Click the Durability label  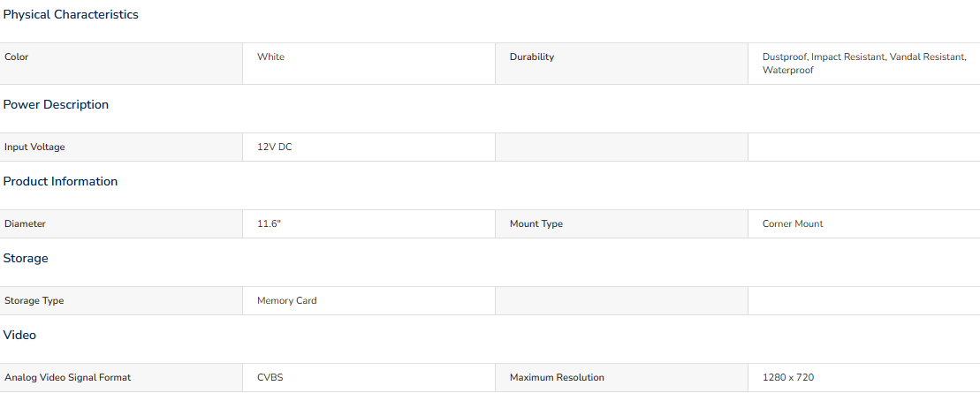click(532, 57)
